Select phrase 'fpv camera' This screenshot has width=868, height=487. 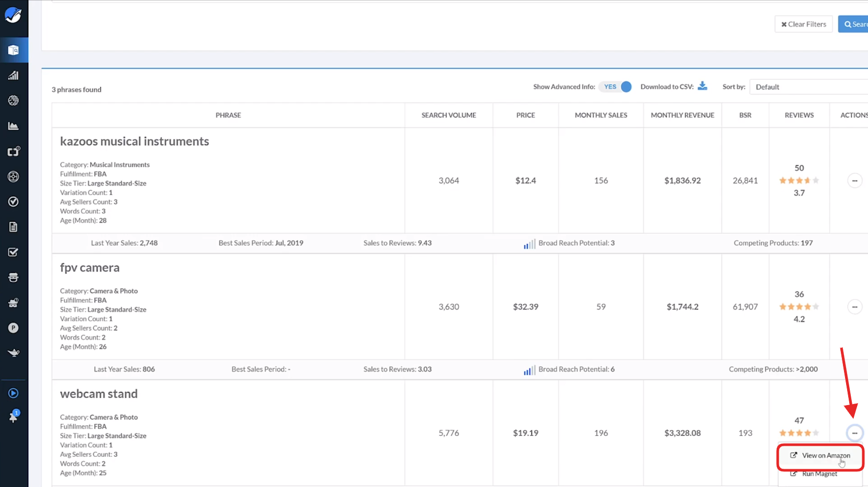90,268
